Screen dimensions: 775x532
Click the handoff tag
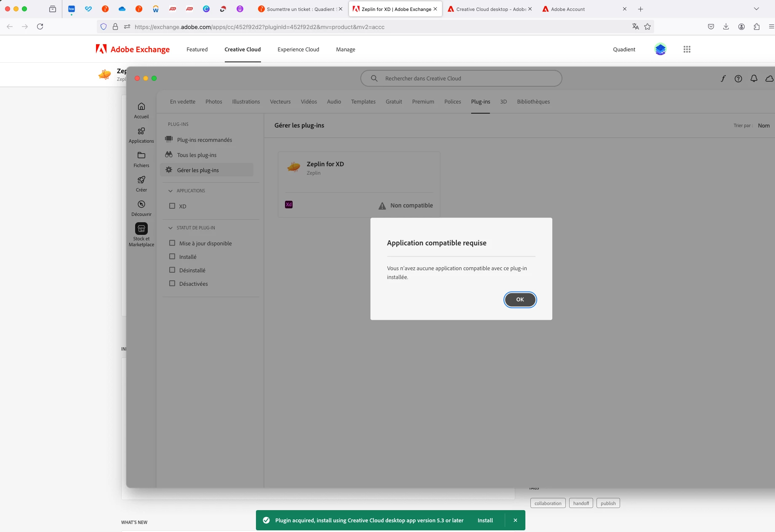pyautogui.click(x=581, y=503)
